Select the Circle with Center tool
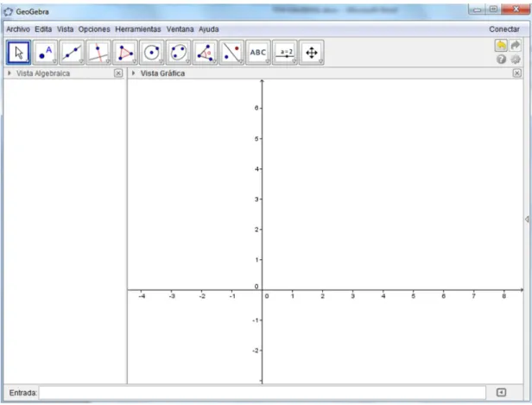The height and width of the screenshot is (405, 532). pyautogui.click(x=152, y=52)
